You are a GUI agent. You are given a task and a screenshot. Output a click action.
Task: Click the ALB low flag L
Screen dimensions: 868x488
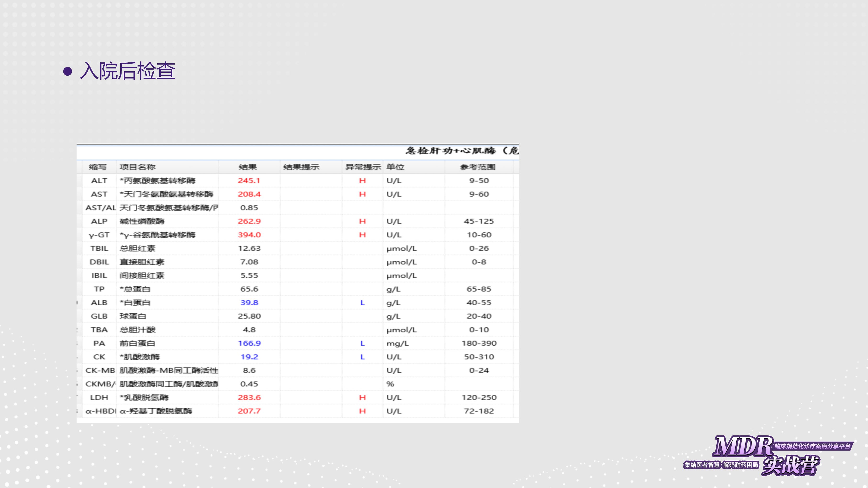pos(362,303)
